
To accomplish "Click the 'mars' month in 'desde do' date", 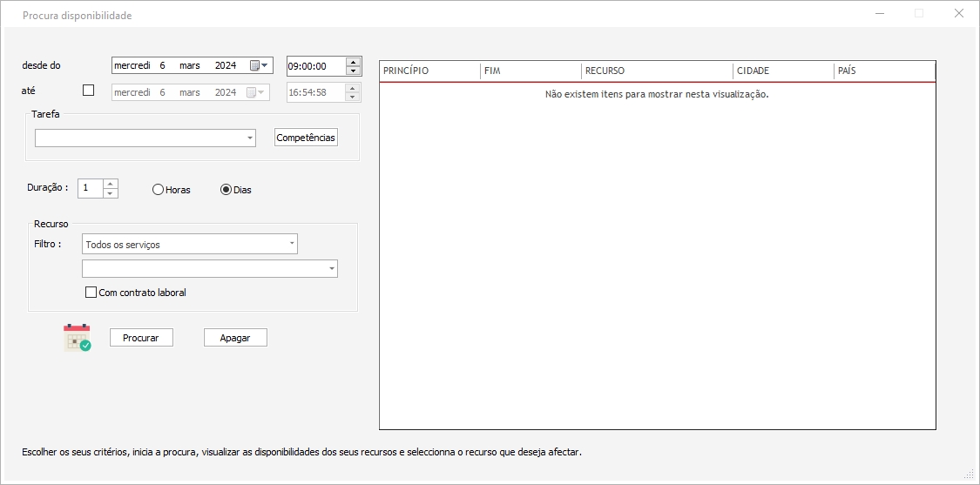I will [190, 65].
